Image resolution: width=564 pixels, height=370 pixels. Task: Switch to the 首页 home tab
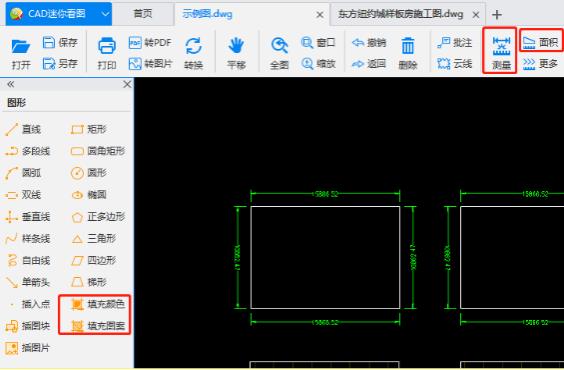pyautogui.click(x=143, y=14)
